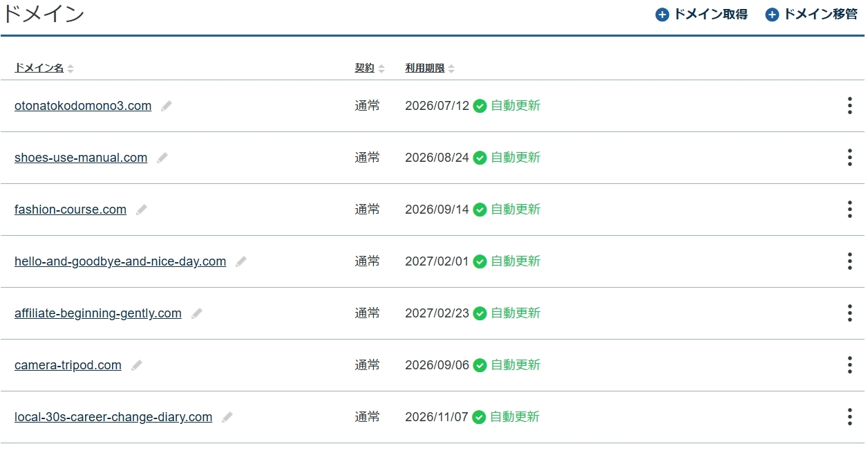868x453 pixels.
Task: Click auto-renew check icon for 2026/11/07
Action: point(479,417)
